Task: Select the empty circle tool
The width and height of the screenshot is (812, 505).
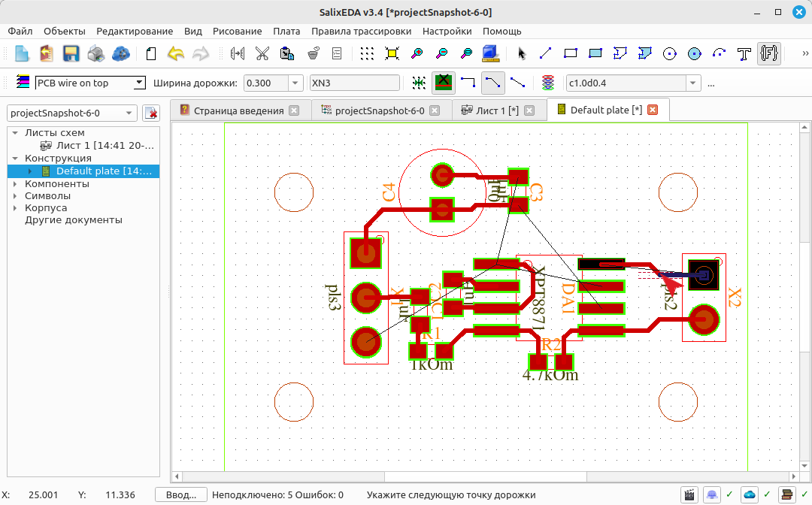Action: (x=670, y=53)
